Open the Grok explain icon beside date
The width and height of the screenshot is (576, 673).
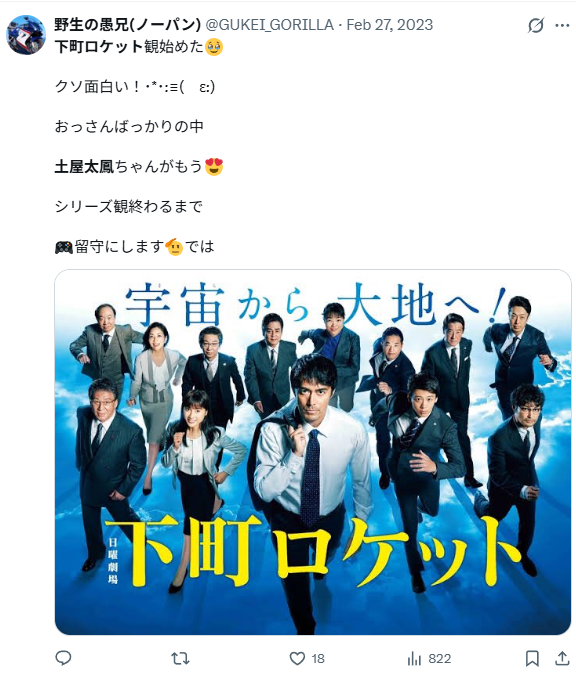pyautogui.click(x=536, y=25)
